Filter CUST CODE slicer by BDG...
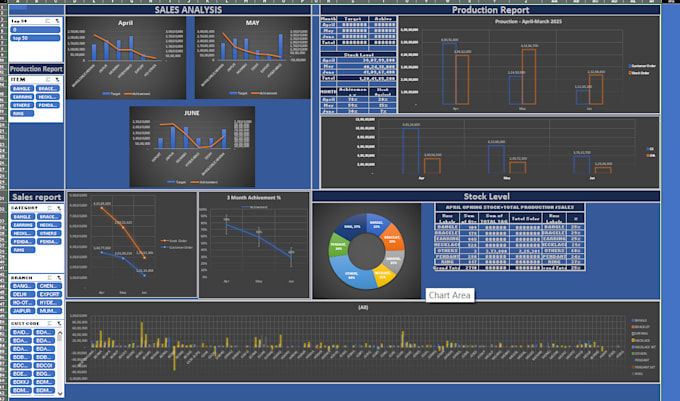Screen dimensions: 680x401 click(44, 374)
